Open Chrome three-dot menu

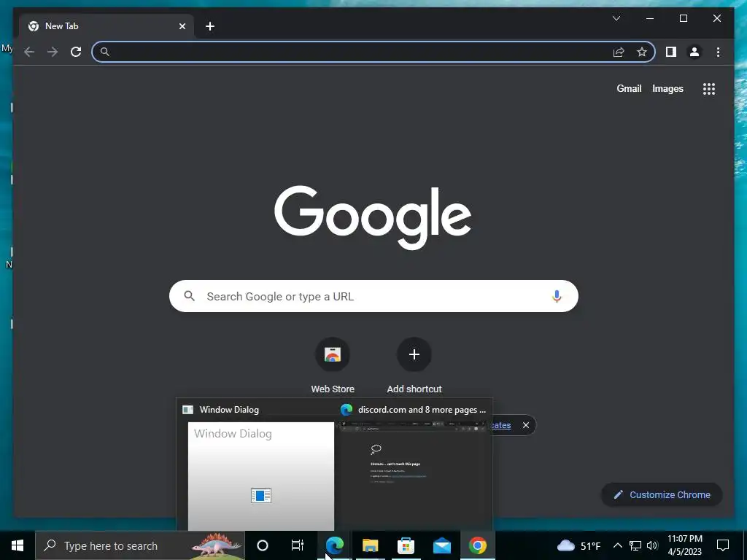click(x=718, y=52)
